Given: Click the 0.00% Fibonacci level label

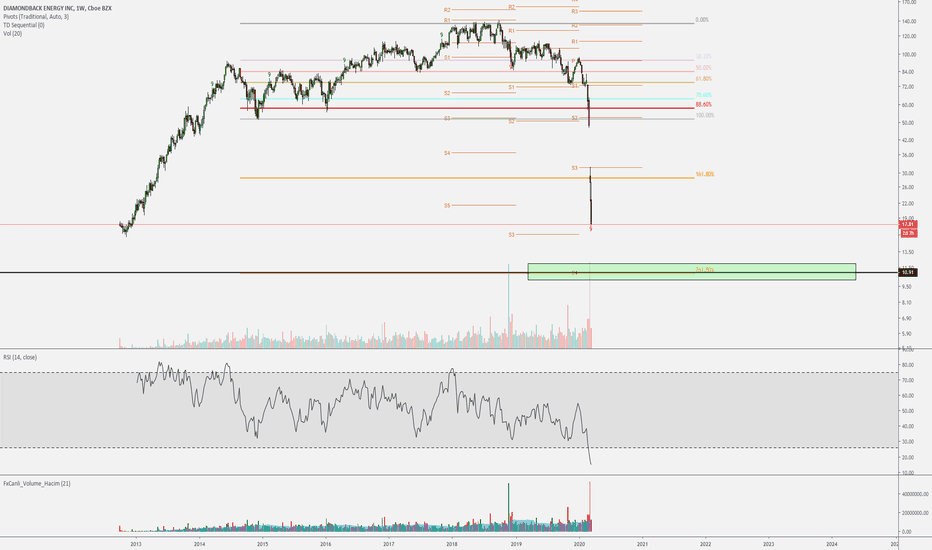Looking at the screenshot, I should [x=702, y=20].
